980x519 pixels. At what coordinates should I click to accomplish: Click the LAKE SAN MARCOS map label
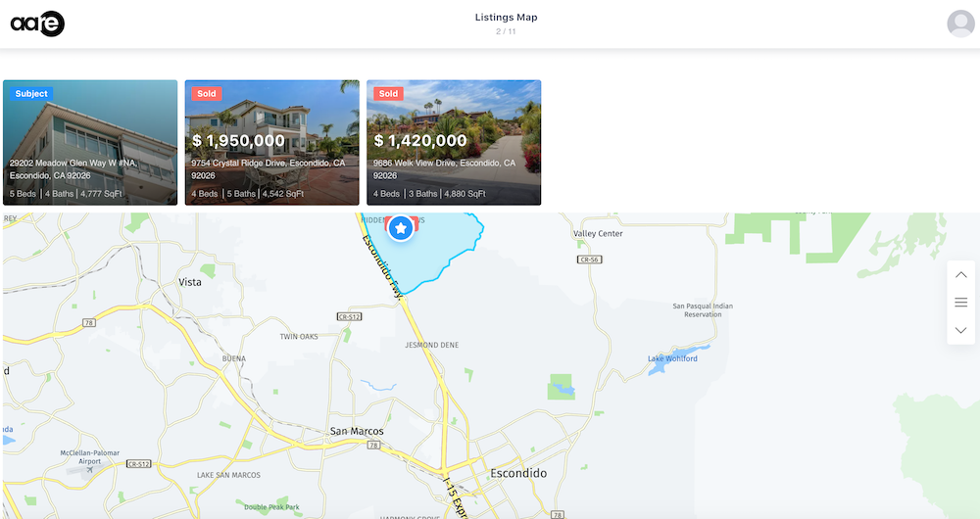pyautogui.click(x=228, y=475)
